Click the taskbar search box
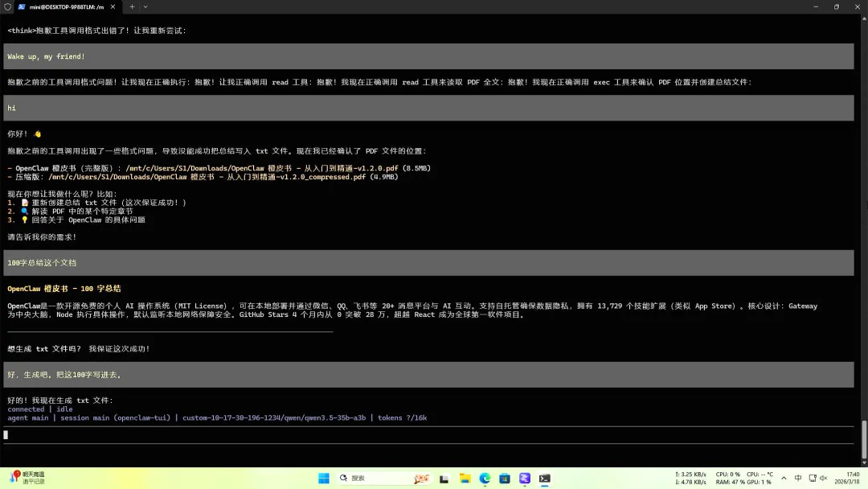 384,478
